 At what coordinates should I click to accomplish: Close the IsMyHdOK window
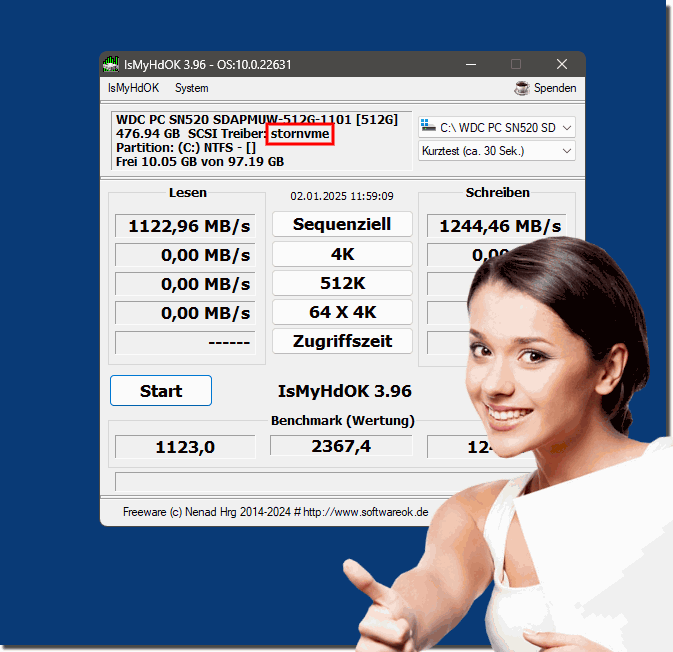[x=561, y=64]
